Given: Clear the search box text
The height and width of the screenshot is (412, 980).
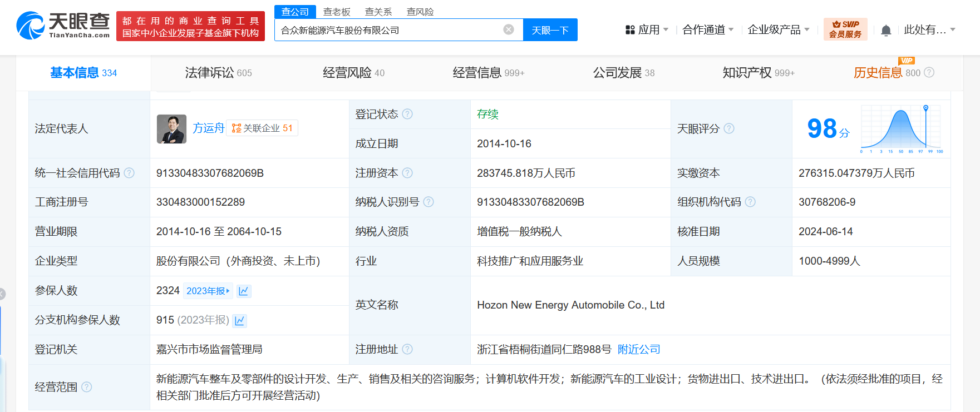Looking at the screenshot, I should coord(508,29).
